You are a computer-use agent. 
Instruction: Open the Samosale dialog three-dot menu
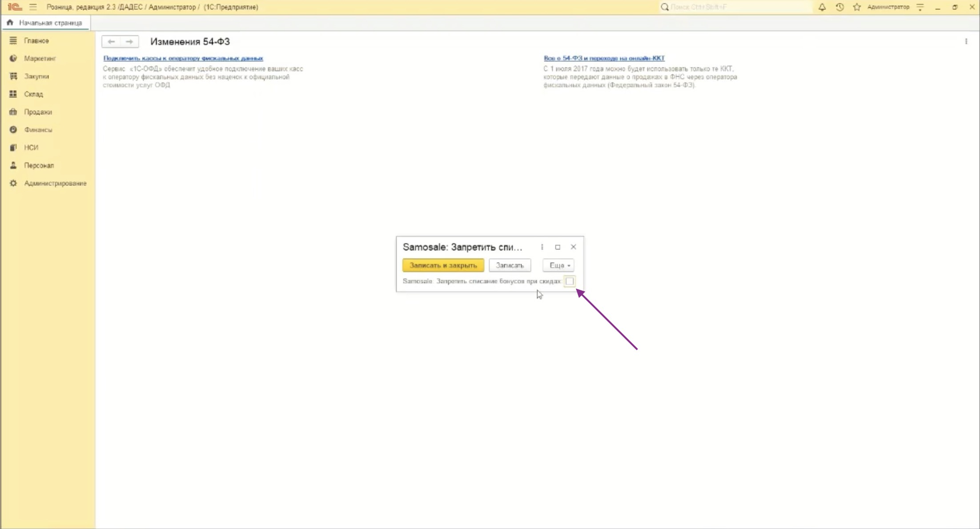click(x=542, y=247)
